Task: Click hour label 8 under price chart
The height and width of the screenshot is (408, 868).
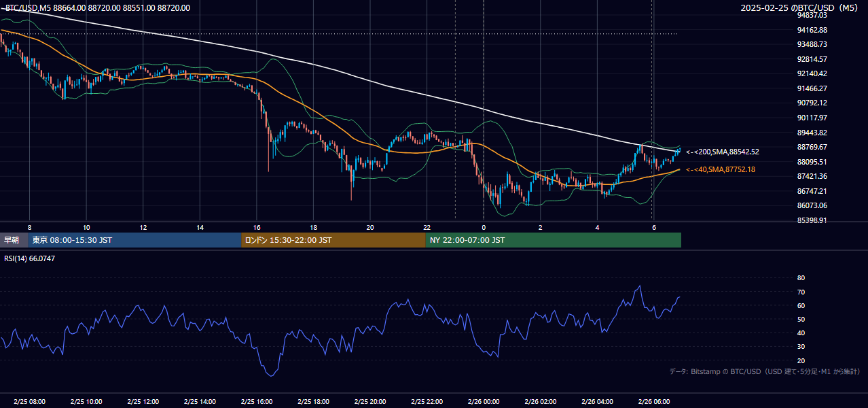Action: click(x=29, y=227)
